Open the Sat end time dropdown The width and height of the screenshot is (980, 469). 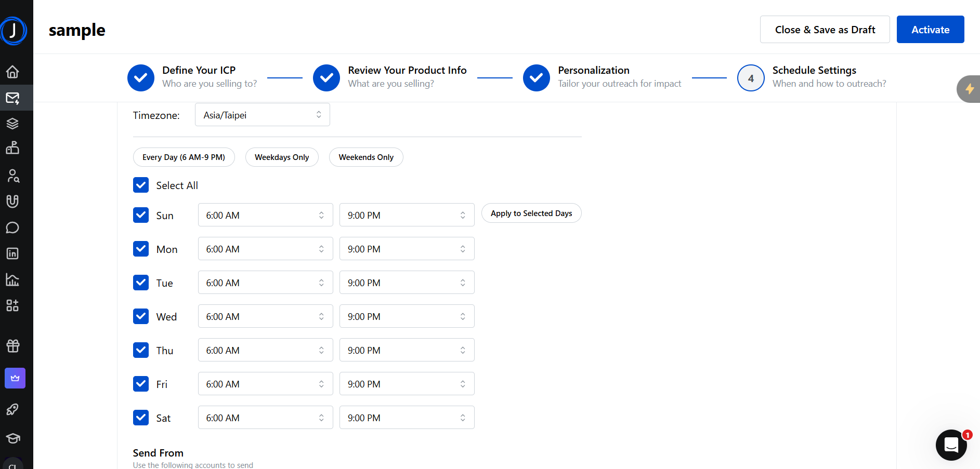click(x=407, y=417)
